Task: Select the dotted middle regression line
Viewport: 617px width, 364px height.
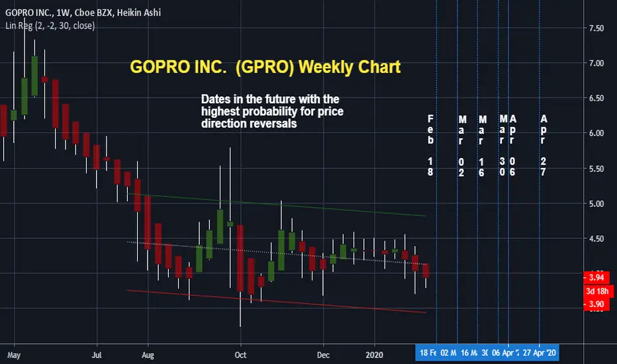Action: [277, 253]
